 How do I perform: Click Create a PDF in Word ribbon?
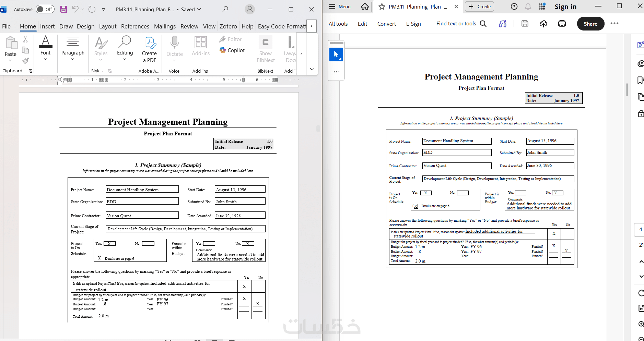point(149,50)
